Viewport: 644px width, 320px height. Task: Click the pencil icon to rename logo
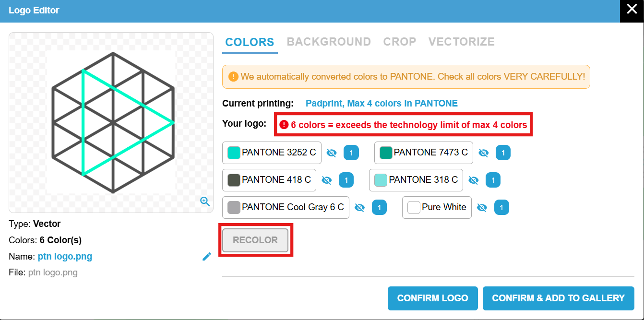(207, 256)
